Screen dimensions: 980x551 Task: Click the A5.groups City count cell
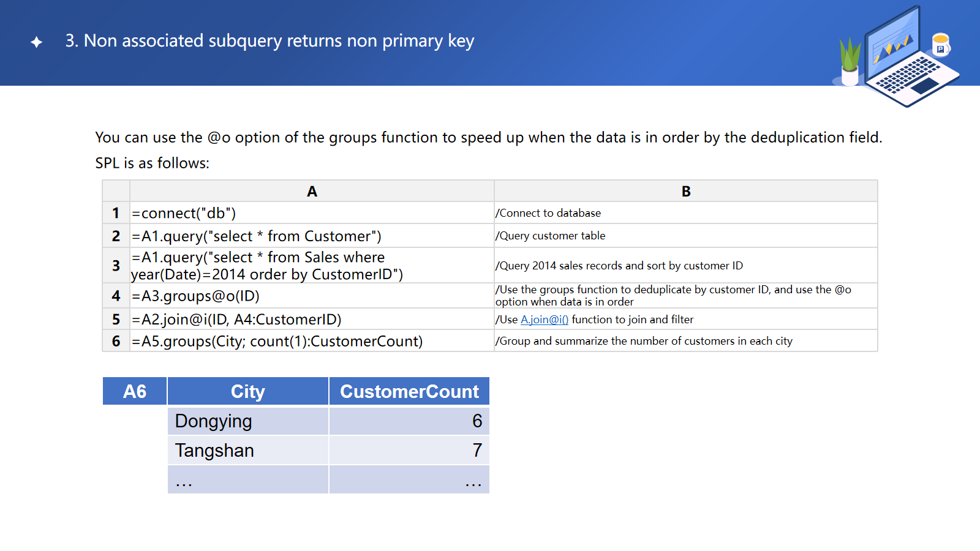click(x=277, y=342)
